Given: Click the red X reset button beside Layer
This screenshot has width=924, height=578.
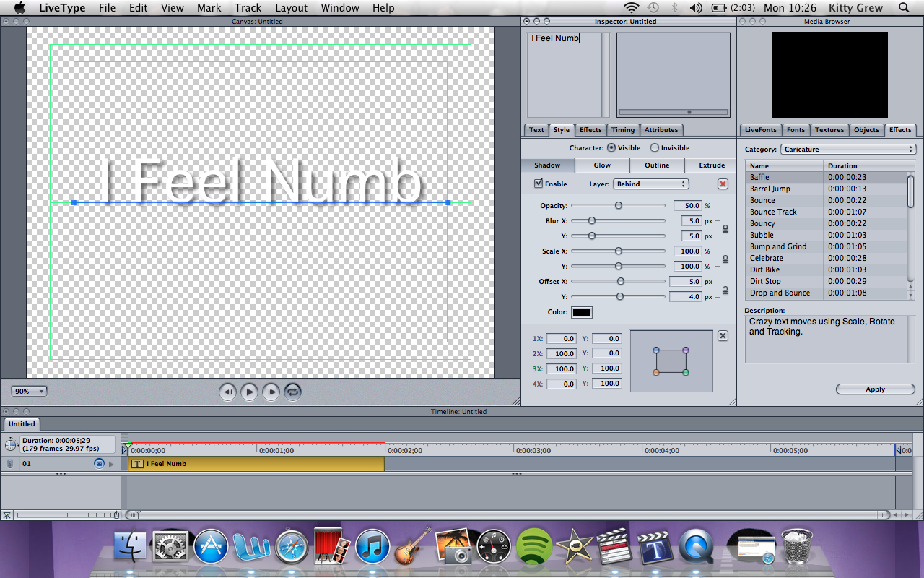Looking at the screenshot, I should pyautogui.click(x=723, y=184).
